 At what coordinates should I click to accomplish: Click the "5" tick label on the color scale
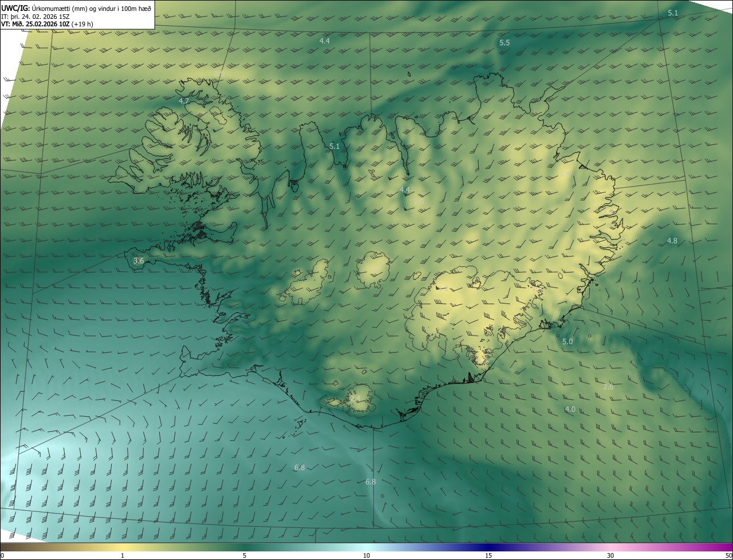[x=245, y=556]
